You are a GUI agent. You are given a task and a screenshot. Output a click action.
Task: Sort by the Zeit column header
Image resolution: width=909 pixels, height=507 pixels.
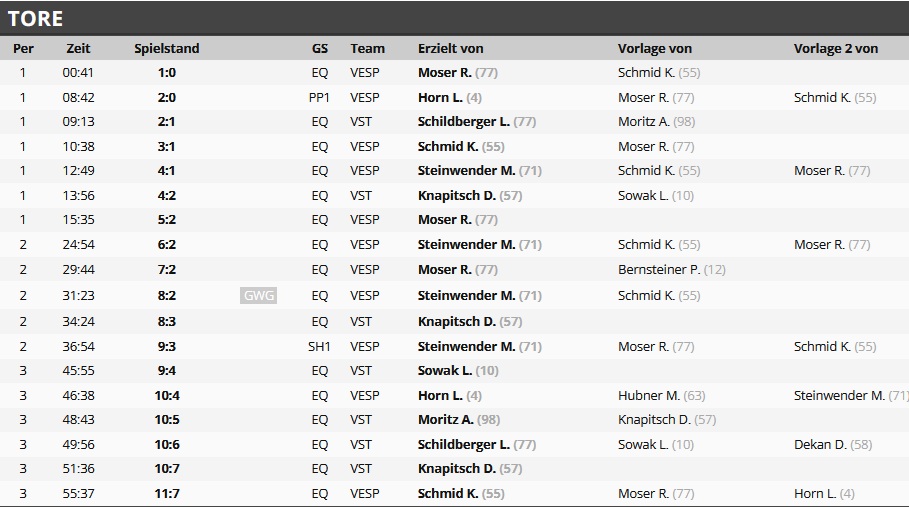[x=78, y=48]
